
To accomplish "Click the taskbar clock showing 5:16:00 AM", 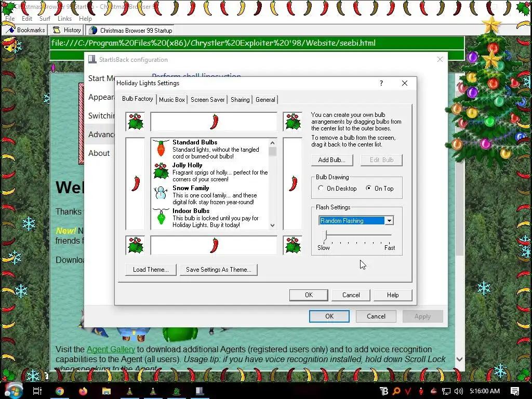I will [485, 391].
